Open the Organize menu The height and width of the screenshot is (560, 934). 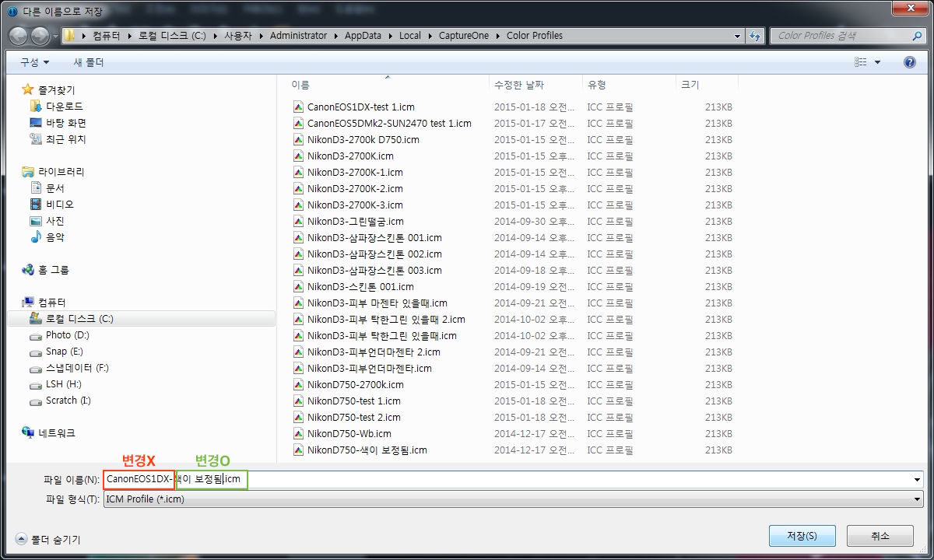pos(34,62)
